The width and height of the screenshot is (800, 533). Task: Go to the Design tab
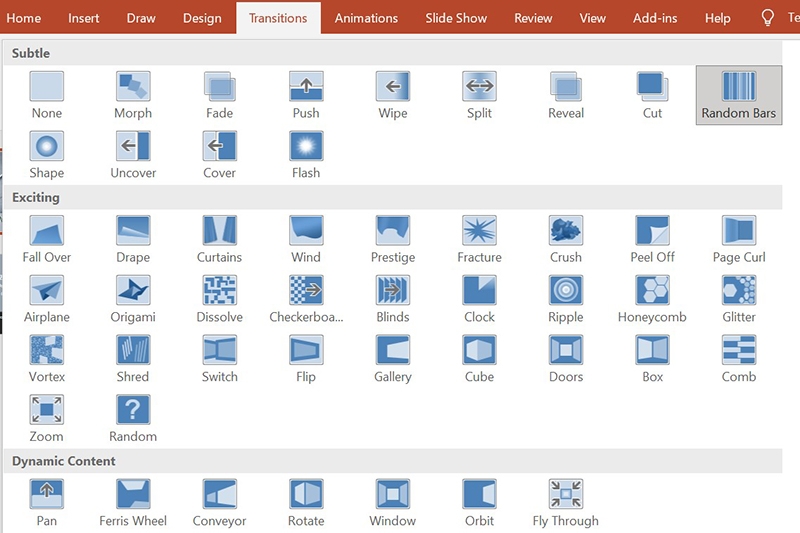click(203, 18)
